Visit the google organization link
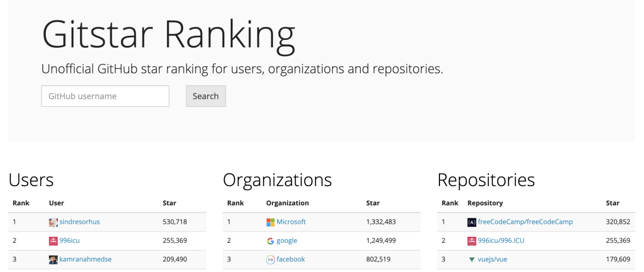The image size is (644, 272). pyautogui.click(x=287, y=241)
